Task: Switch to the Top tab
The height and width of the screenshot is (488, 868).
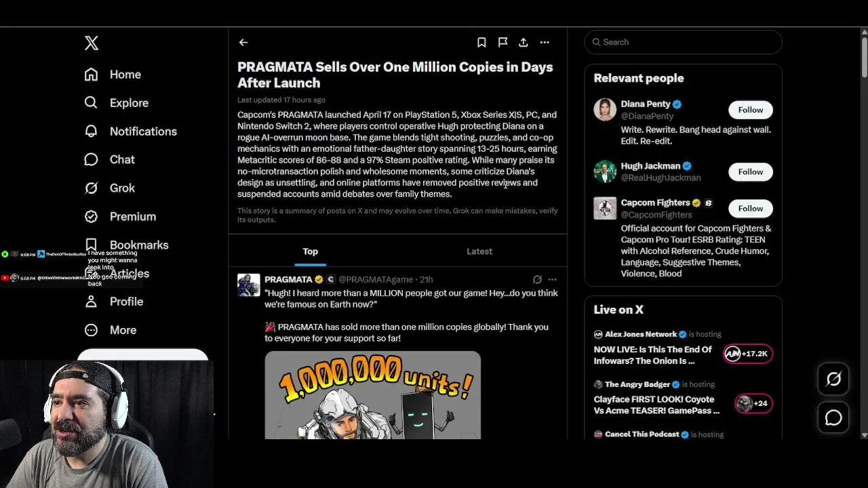Action: point(311,251)
